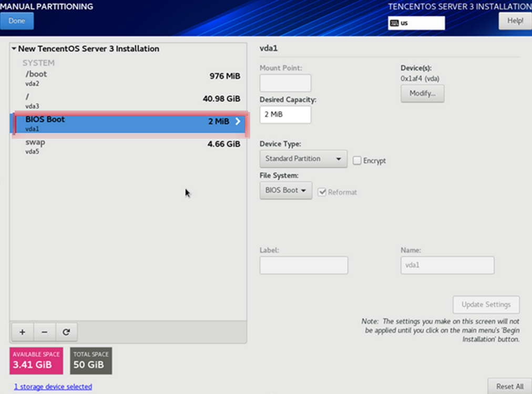Click the Done button
The width and height of the screenshot is (532, 394).
tap(17, 21)
